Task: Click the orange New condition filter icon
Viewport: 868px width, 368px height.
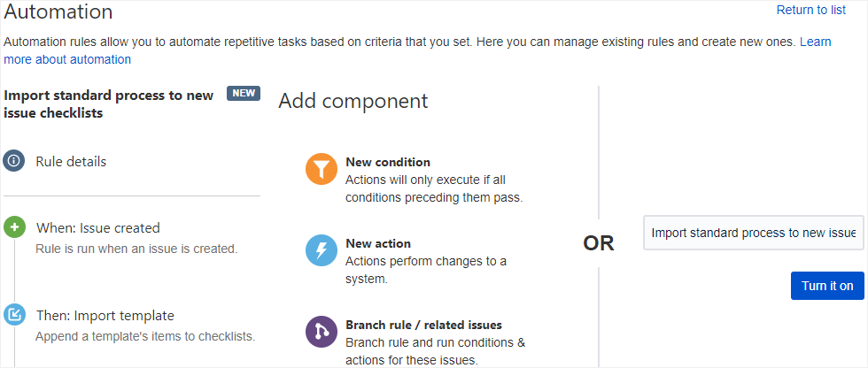Action: click(322, 169)
